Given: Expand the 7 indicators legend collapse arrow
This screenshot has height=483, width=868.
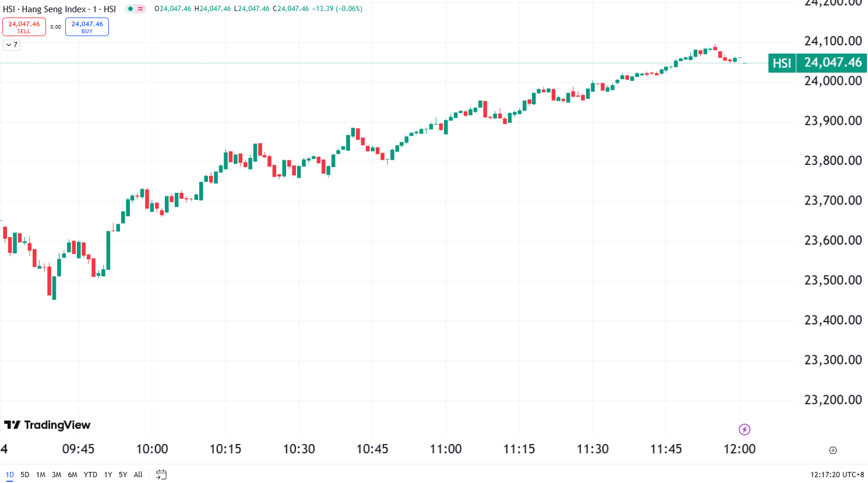Looking at the screenshot, I should click(x=12, y=45).
